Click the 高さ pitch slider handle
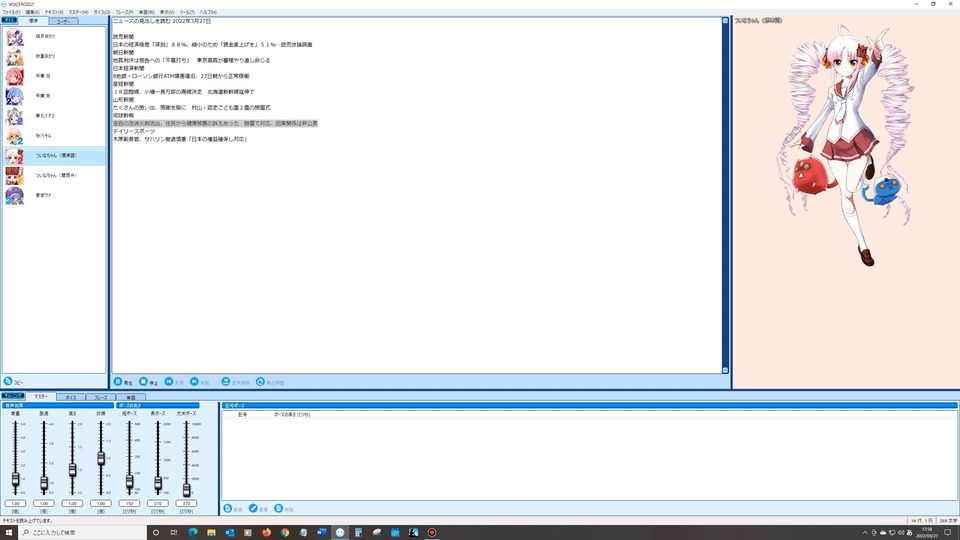960x540 pixels. tap(72, 470)
